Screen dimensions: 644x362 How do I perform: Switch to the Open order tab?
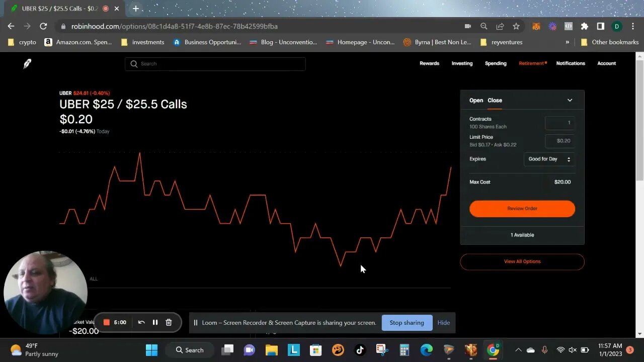[476, 101]
